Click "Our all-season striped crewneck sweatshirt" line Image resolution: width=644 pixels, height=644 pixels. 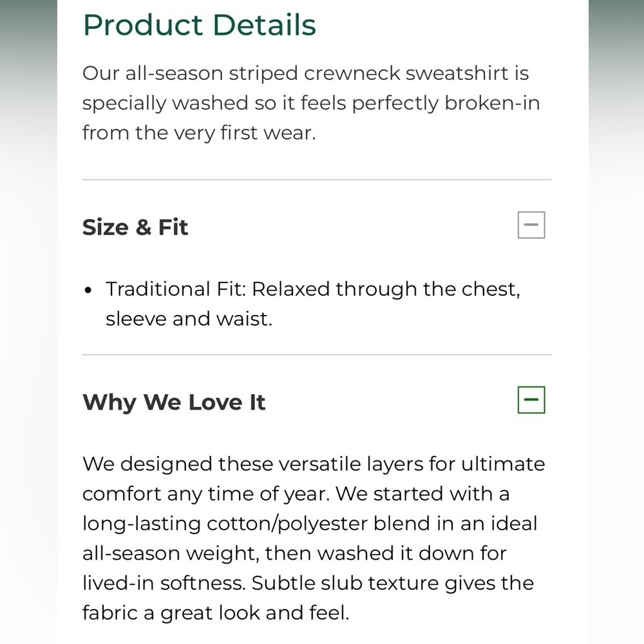(305, 73)
